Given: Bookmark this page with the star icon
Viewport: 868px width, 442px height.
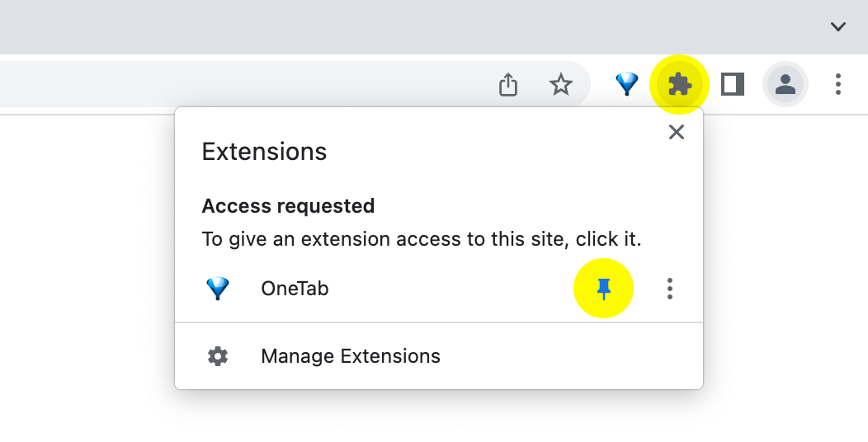Looking at the screenshot, I should pyautogui.click(x=561, y=84).
